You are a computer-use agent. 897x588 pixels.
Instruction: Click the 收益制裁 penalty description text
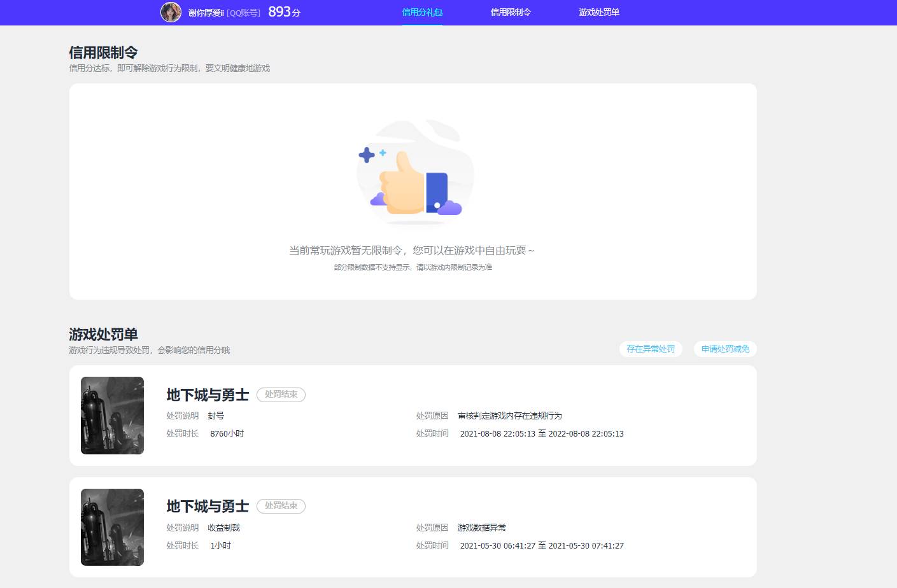click(x=223, y=528)
